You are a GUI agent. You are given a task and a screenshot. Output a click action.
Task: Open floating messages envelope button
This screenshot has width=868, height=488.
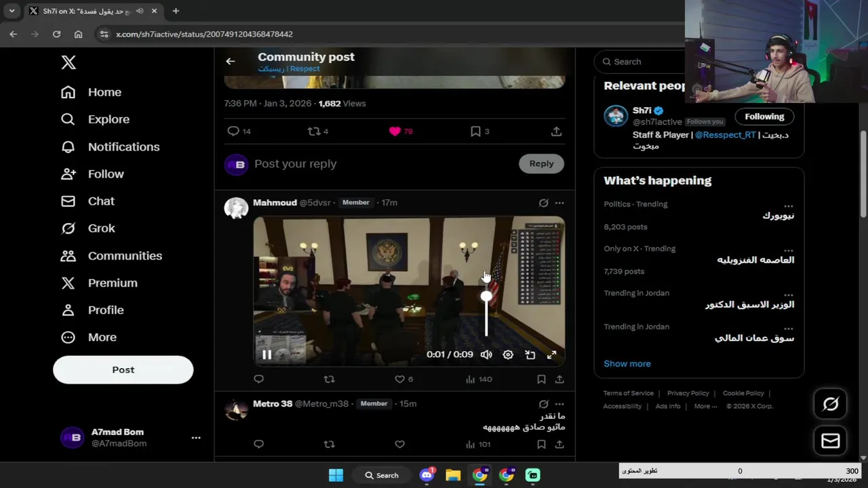coord(831,441)
